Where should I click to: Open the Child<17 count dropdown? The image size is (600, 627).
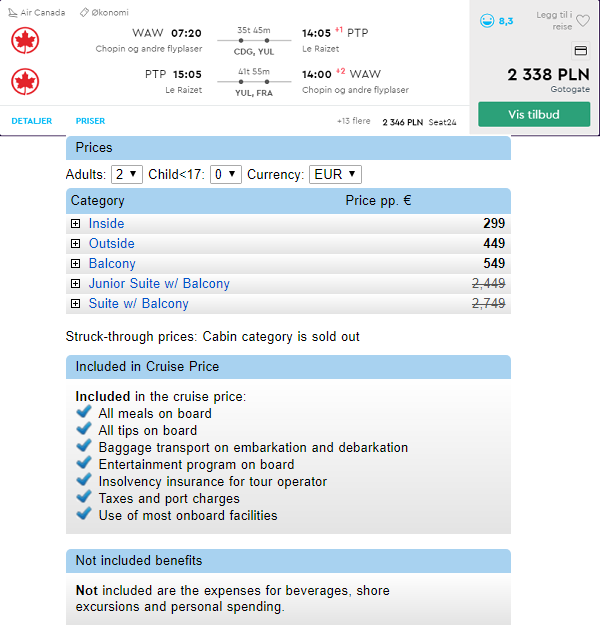click(x=226, y=174)
